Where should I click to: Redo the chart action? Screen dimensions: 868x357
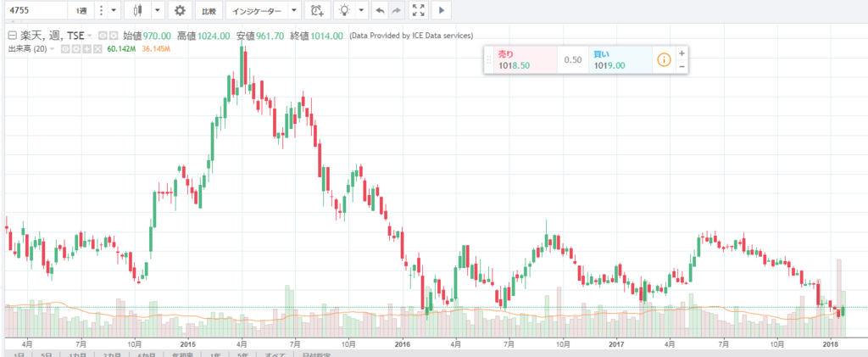397,10
